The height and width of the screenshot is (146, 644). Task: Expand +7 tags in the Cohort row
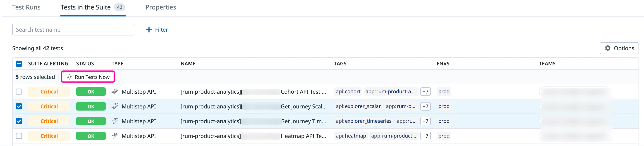tap(425, 92)
